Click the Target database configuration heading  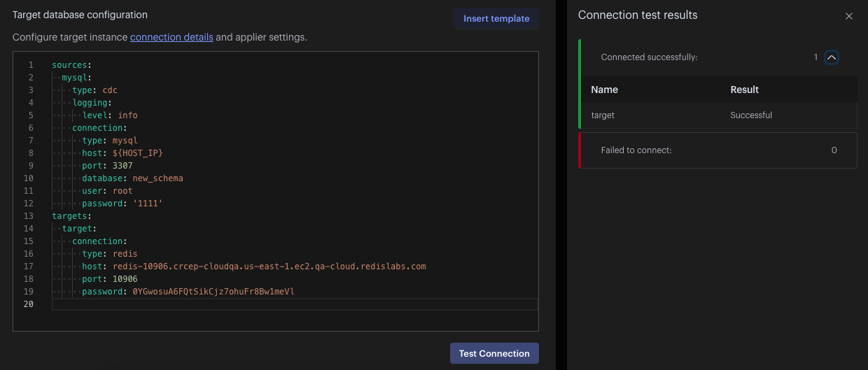point(80,15)
